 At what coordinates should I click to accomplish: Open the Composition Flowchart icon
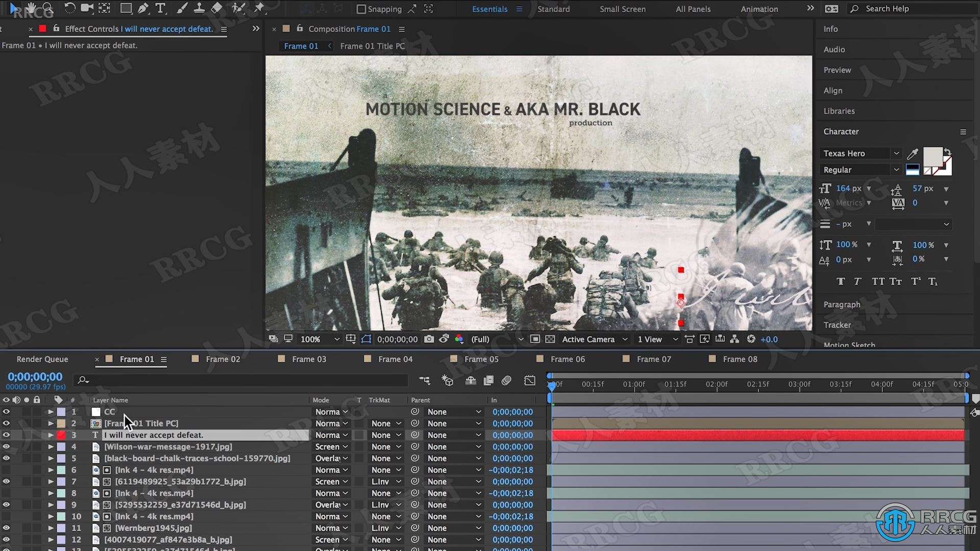734,339
